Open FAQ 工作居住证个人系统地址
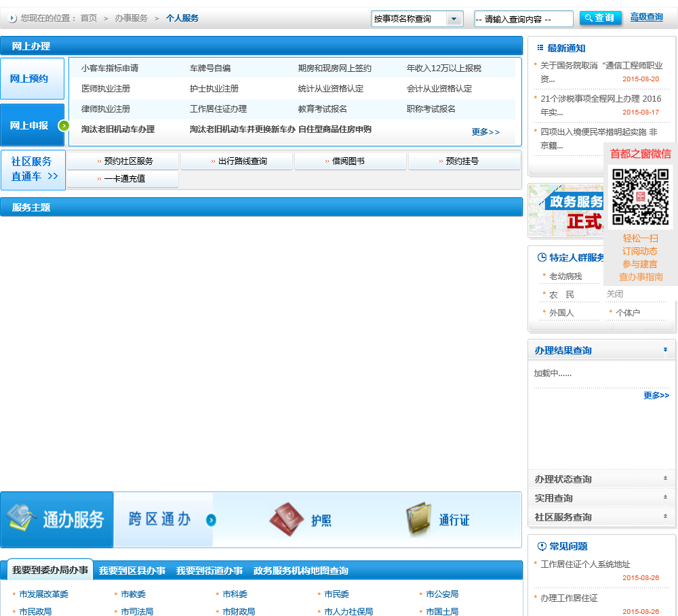 point(585,564)
